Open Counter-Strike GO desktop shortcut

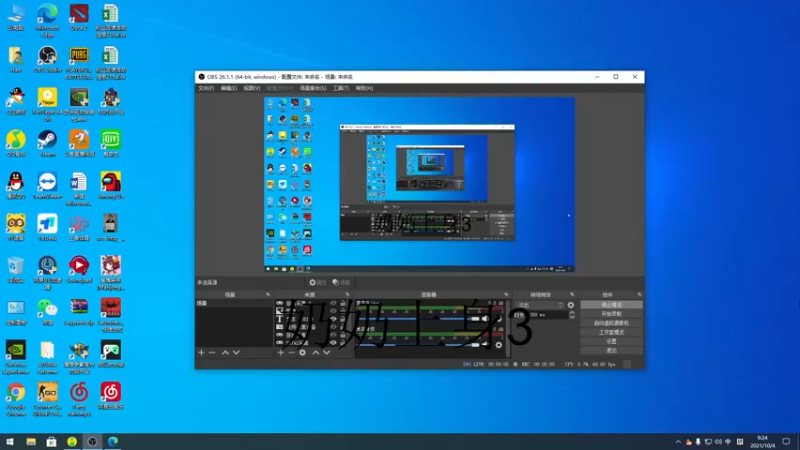[x=47, y=399]
